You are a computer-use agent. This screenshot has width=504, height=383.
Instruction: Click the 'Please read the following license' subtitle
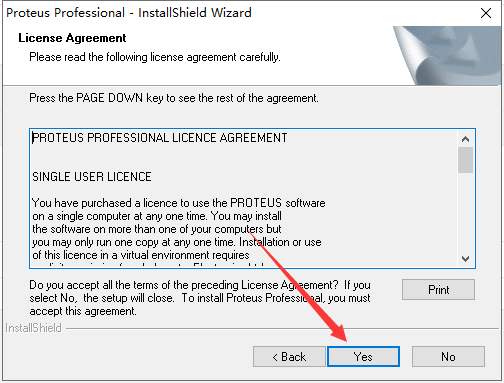(155, 57)
